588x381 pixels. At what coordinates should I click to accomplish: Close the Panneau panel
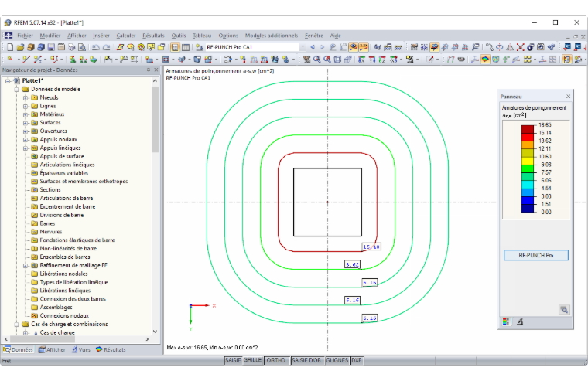point(568,97)
